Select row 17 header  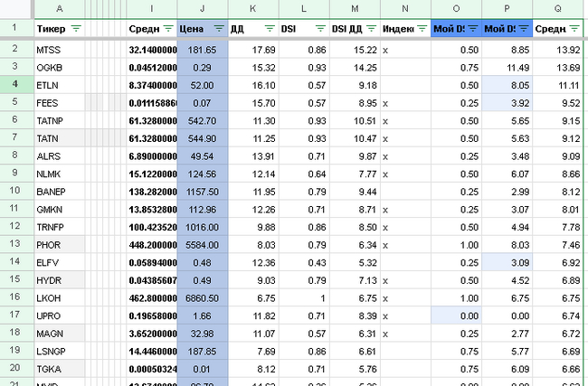click(16, 315)
